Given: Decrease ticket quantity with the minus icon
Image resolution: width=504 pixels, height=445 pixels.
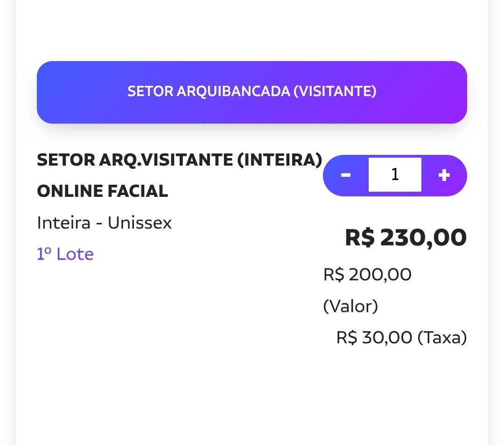Looking at the screenshot, I should point(346,175).
